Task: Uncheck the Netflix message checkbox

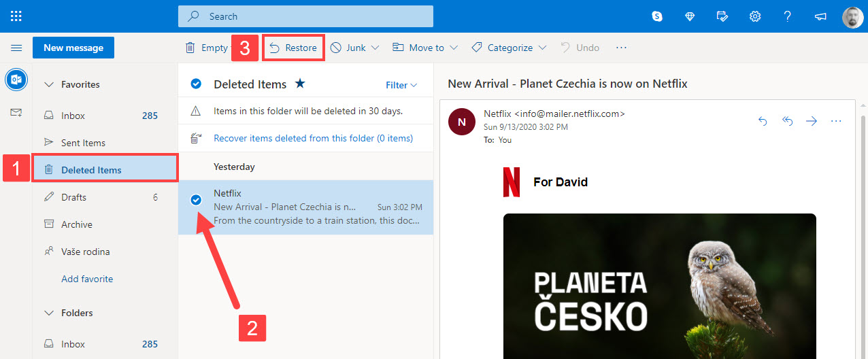Action: point(196,199)
